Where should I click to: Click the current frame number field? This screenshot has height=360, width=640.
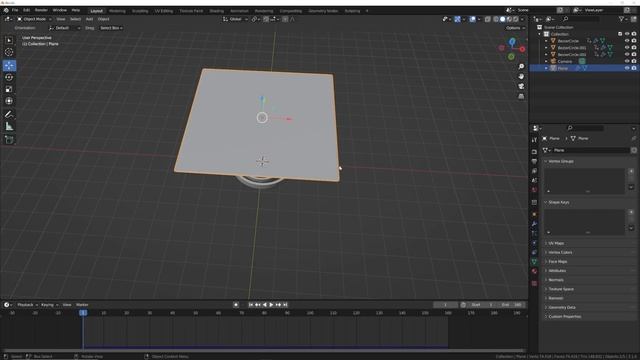point(445,305)
